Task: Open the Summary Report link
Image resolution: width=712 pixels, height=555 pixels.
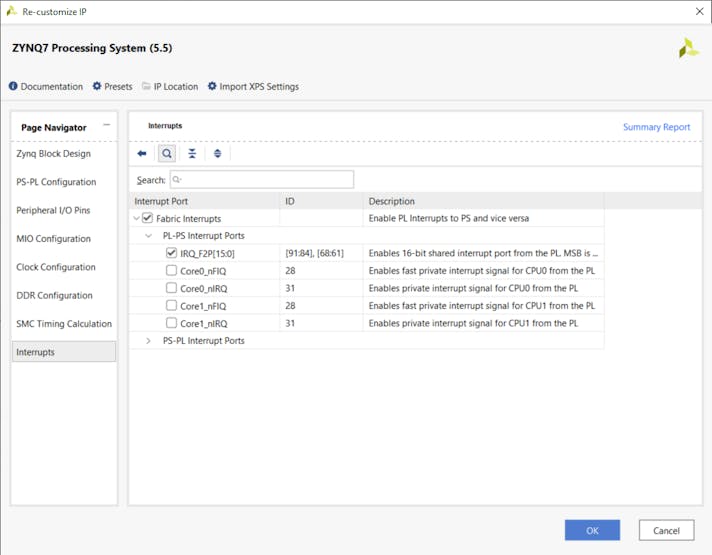Action: [656, 127]
